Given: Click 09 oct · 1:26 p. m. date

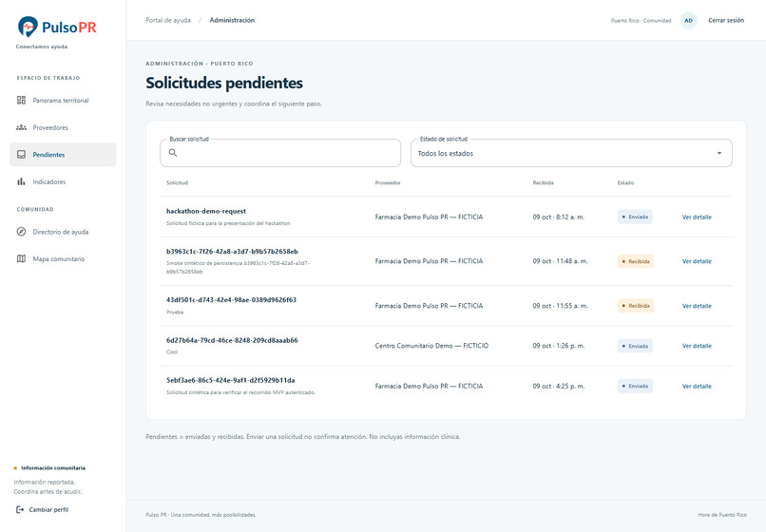Looking at the screenshot, I should coord(559,346).
